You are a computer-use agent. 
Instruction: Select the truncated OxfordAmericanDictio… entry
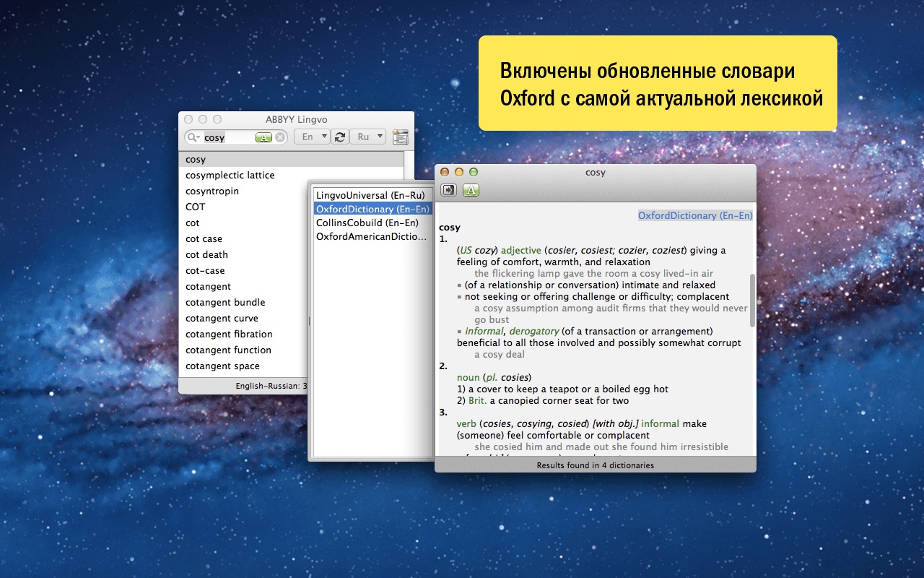click(x=372, y=236)
